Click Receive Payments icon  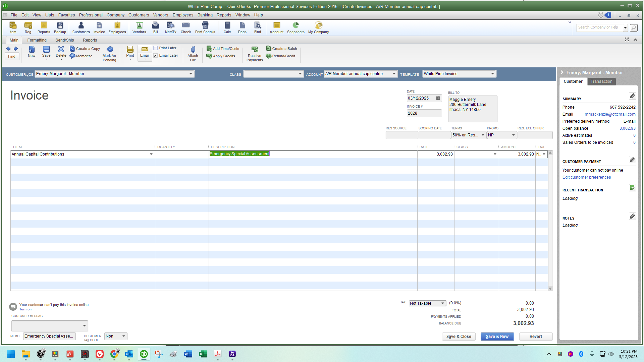coord(255,54)
